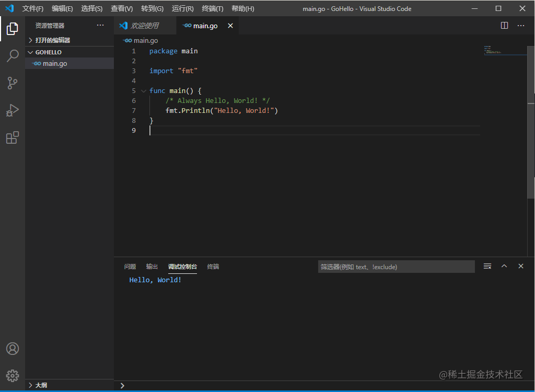535x392 pixels.
Task: Switch to the 问题 panel tab
Action: (130, 267)
